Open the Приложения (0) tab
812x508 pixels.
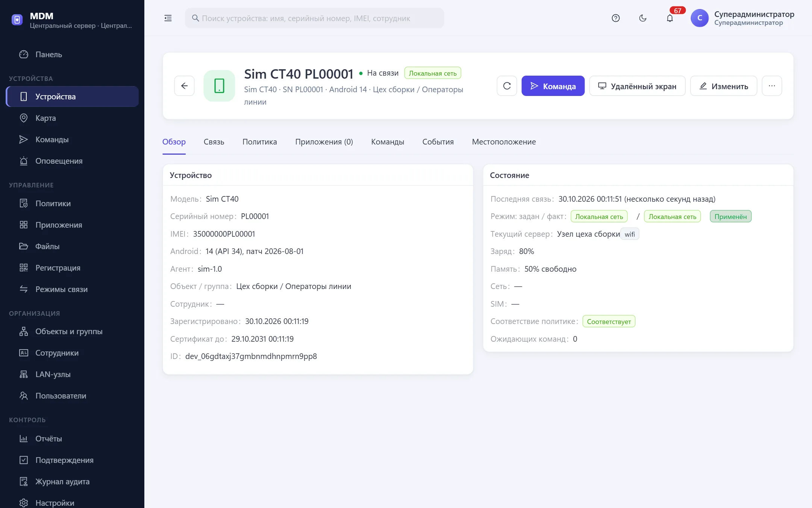(x=324, y=142)
